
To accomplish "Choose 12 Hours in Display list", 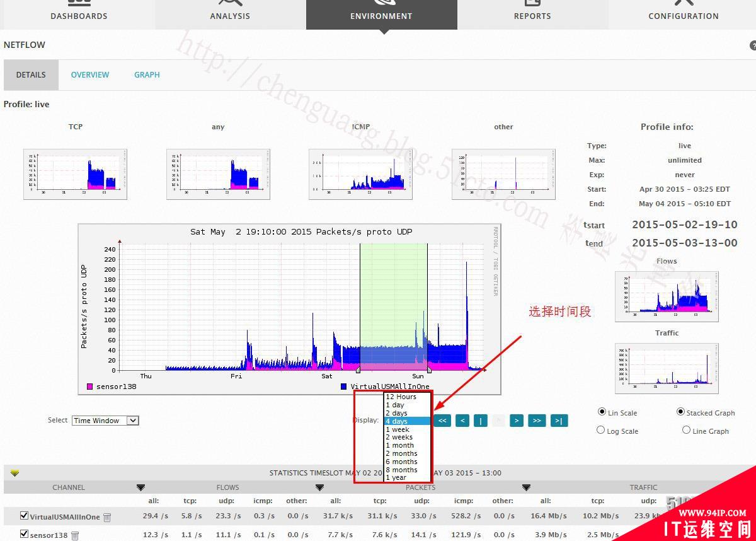I will [x=408, y=397].
